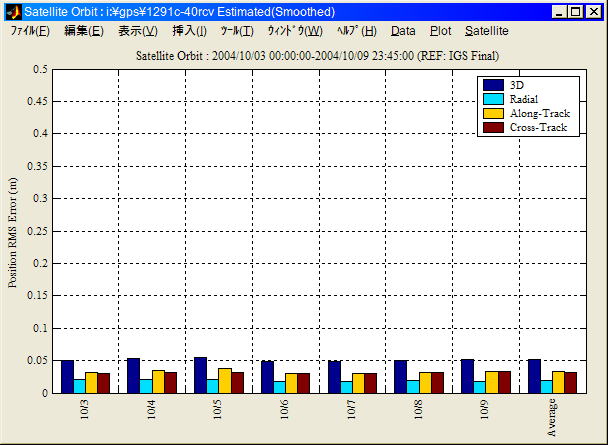Screen dimensions: 608x445
Task: Open the Plot menu
Action: pyautogui.click(x=440, y=31)
